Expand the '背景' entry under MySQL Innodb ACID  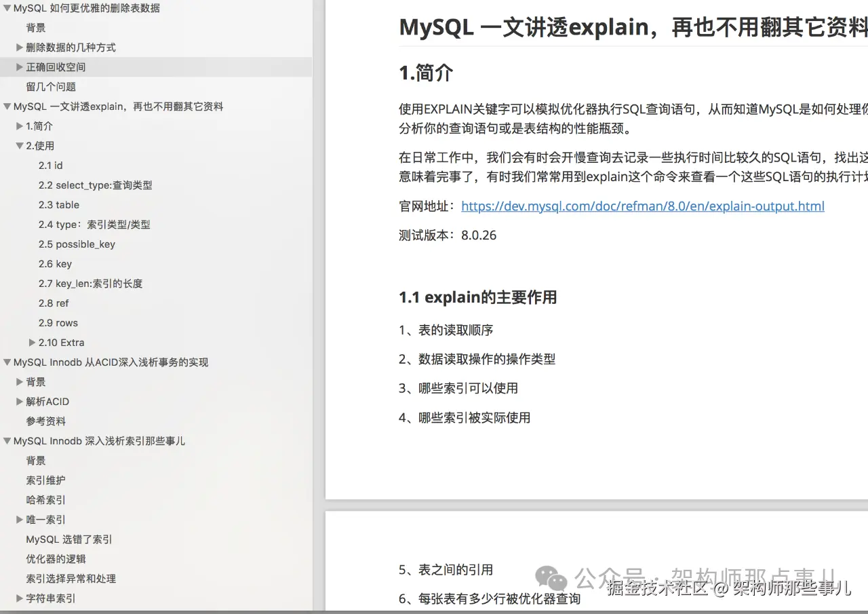pos(20,382)
